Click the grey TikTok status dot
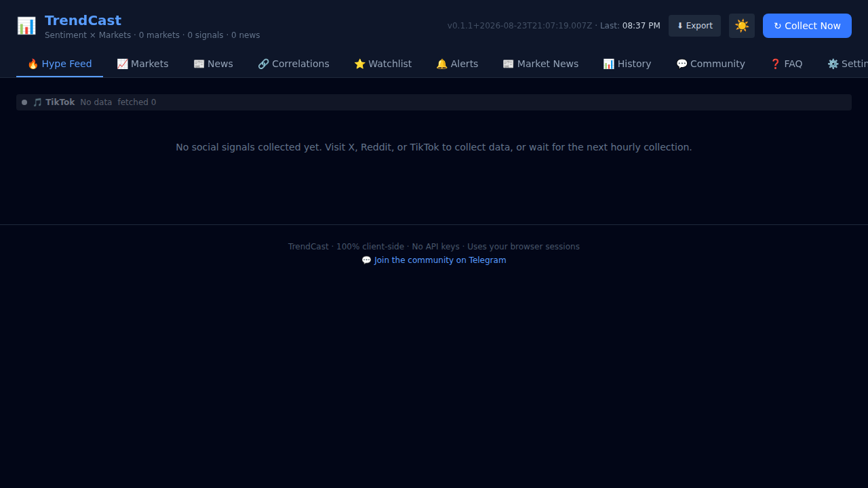The image size is (868, 488). [x=24, y=102]
